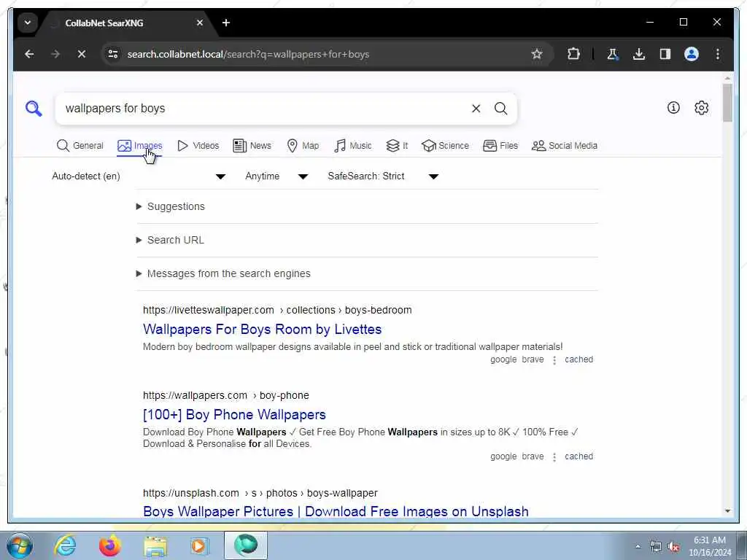Launch Internet Explorer from the taskbar

[65, 545]
